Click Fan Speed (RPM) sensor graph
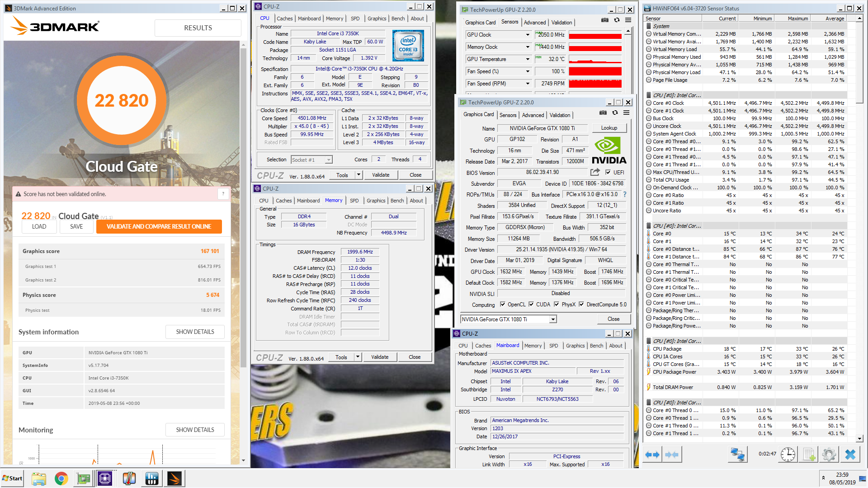The width and height of the screenshot is (868, 488). [x=595, y=84]
